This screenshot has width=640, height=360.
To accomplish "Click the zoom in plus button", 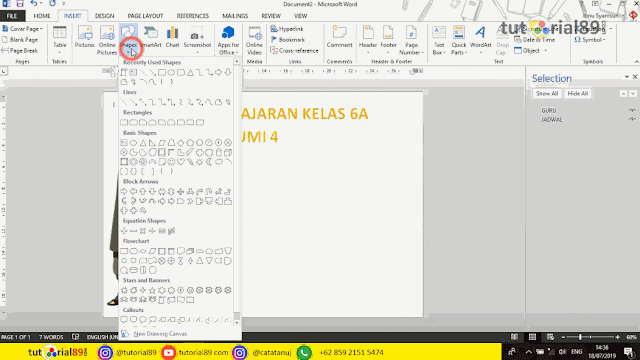I will [618, 337].
